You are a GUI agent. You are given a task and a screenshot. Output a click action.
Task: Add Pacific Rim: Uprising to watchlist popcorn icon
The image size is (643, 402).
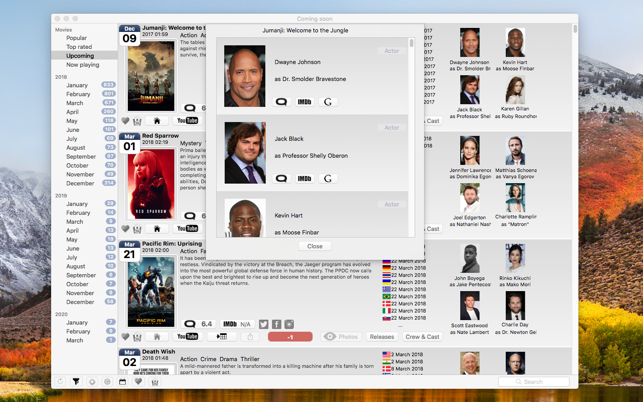(x=137, y=337)
